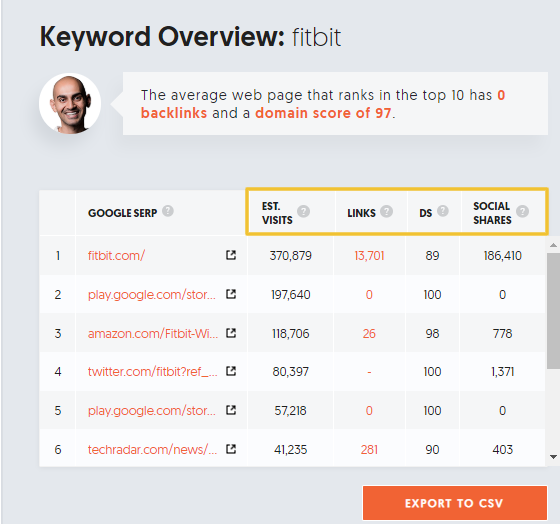Click help icon next to DS header
This screenshot has width=560, height=524.
(x=443, y=211)
